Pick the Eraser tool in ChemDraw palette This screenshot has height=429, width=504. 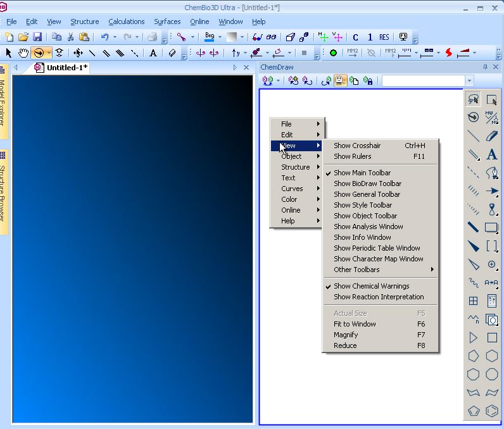(491, 136)
